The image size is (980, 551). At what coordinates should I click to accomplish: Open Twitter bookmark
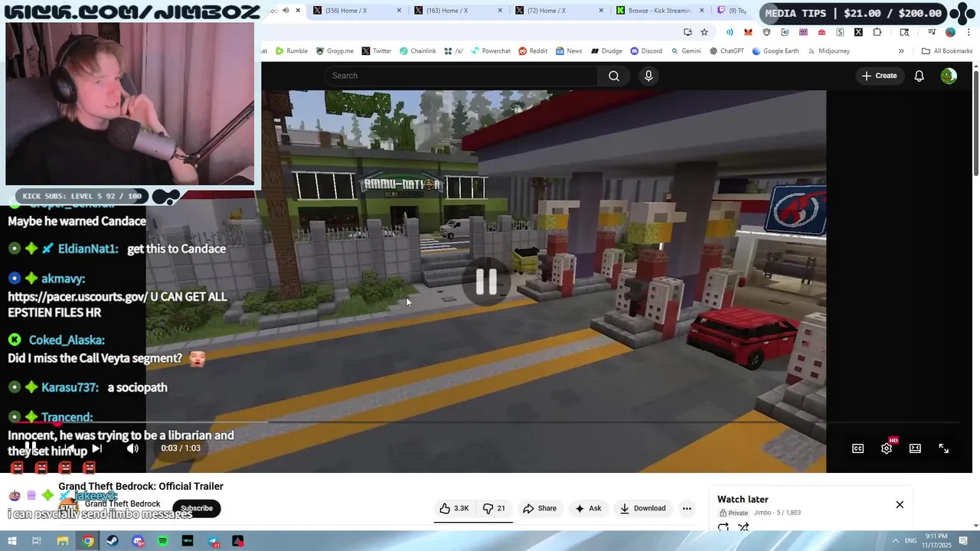point(376,51)
